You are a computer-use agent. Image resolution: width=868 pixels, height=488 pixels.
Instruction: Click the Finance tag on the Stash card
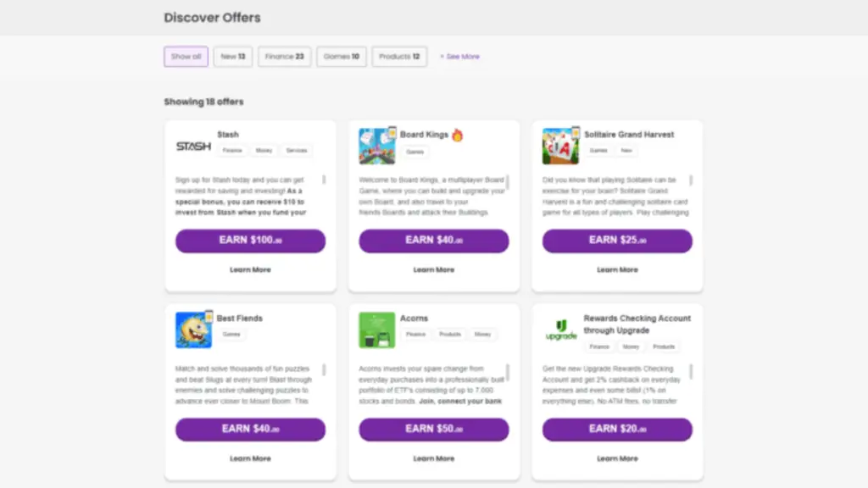pyautogui.click(x=232, y=151)
